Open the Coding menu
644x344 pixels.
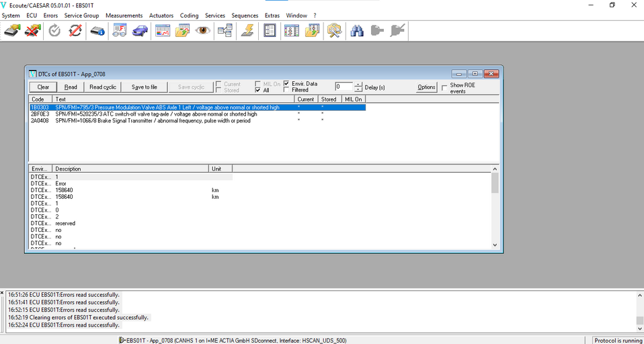click(x=189, y=15)
